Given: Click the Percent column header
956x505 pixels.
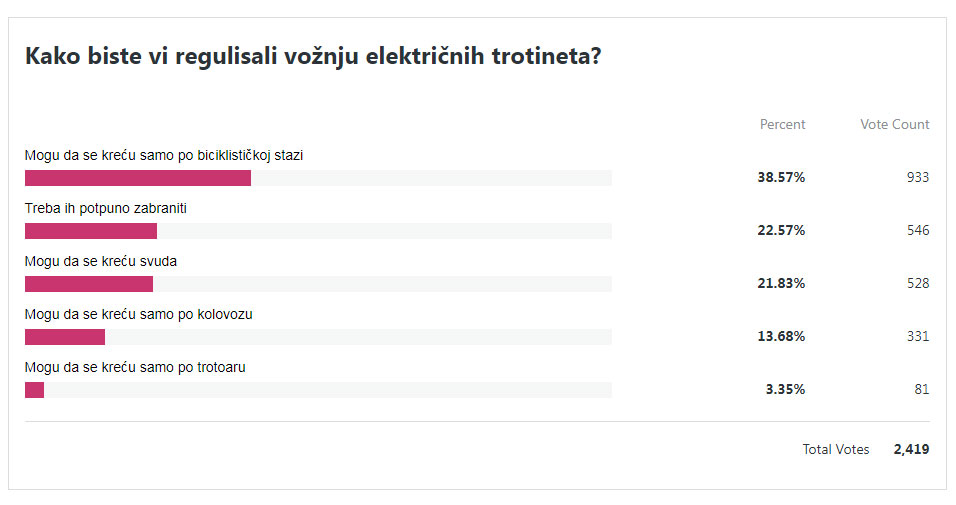Looking at the screenshot, I should tap(782, 125).
